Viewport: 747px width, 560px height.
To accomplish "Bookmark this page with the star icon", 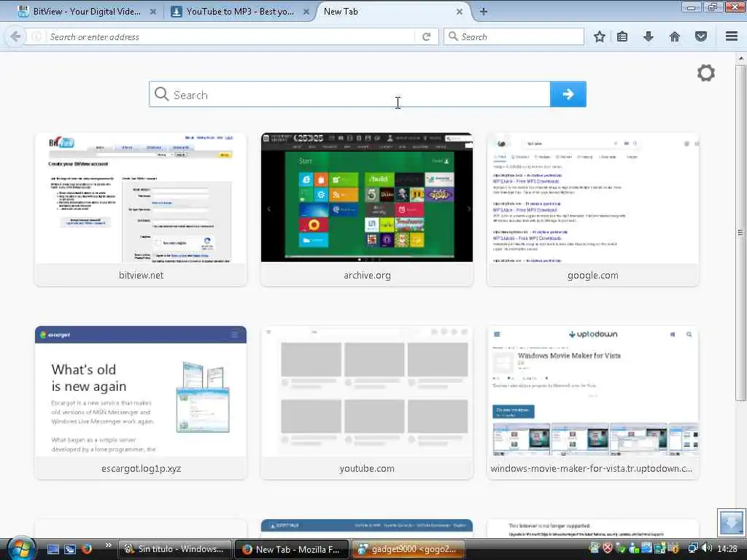I will pos(600,36).
